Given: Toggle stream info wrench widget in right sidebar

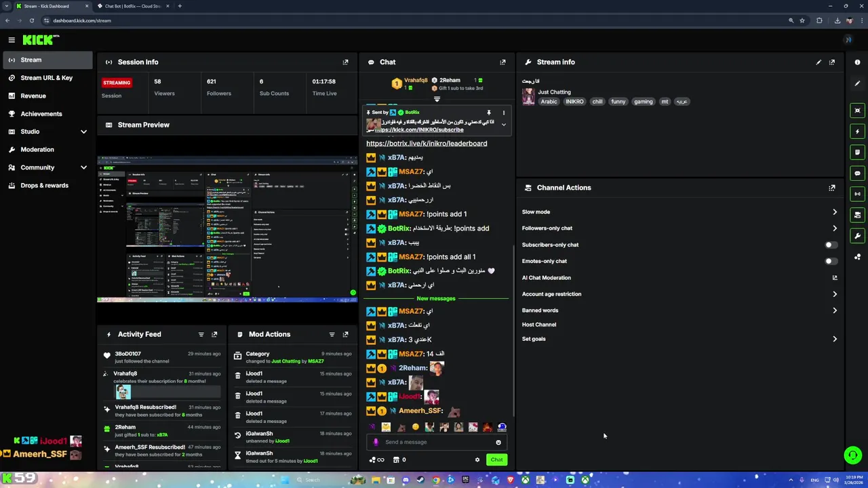Looking at the screenshot, I should click(x=858, y=236).
